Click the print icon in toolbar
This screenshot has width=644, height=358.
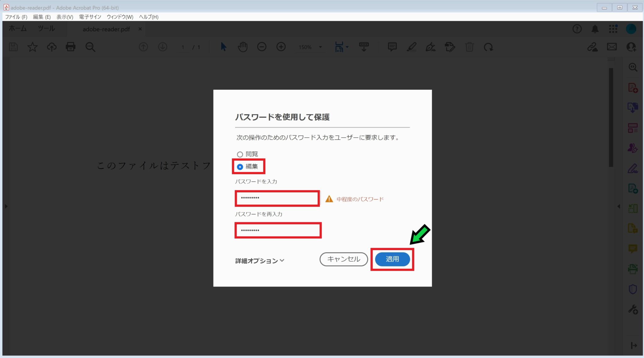[70, 47]
